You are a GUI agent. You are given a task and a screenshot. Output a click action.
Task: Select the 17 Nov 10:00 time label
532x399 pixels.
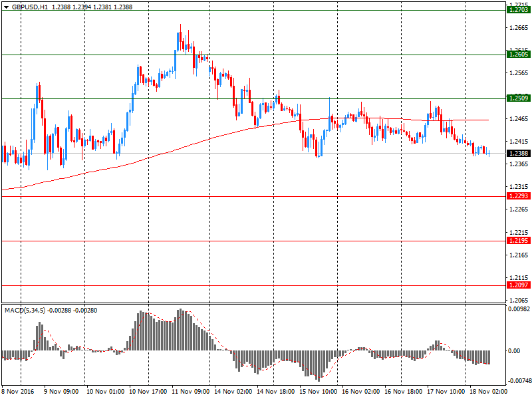tap(446, 392)
